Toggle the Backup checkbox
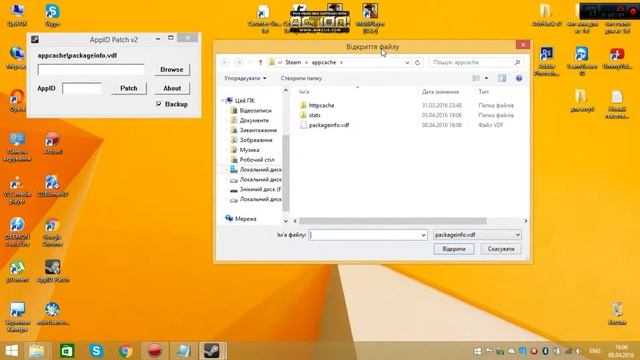The height and width of the screenshot is (360, 640). (x=159, y=104)
